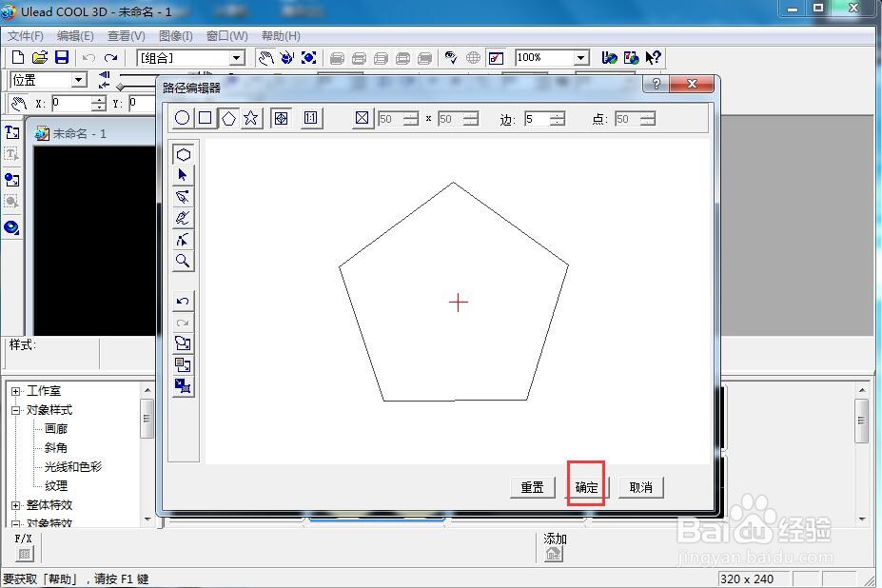Open the 帮助(H) menu

click(281, 36)
